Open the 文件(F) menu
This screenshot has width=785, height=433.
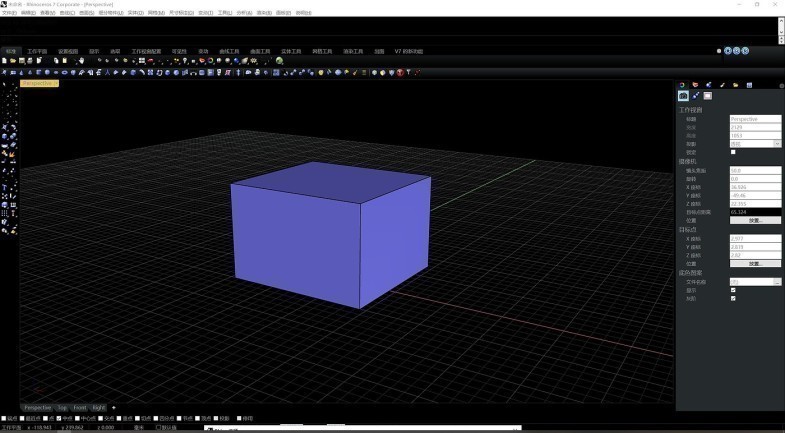coord(9,13)
